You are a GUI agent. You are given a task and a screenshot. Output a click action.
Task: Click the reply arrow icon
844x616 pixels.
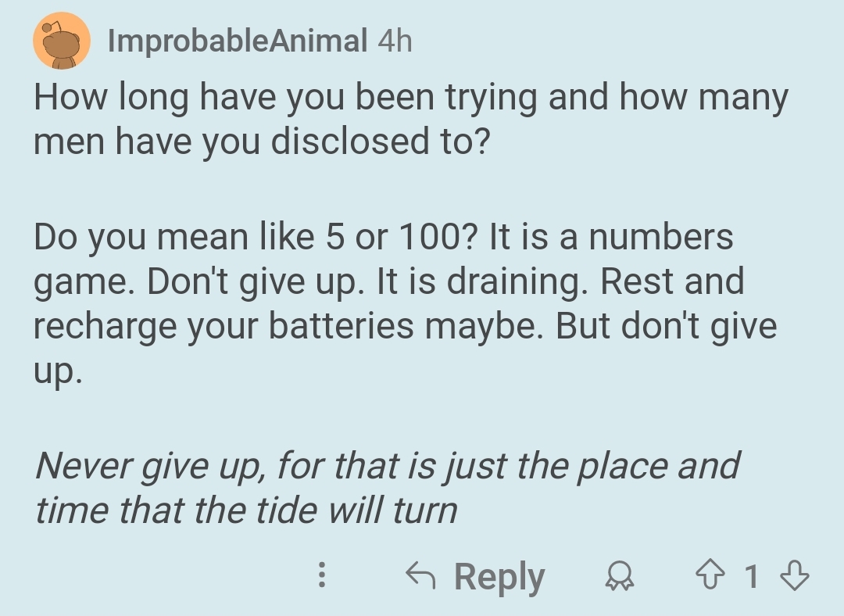420,577
